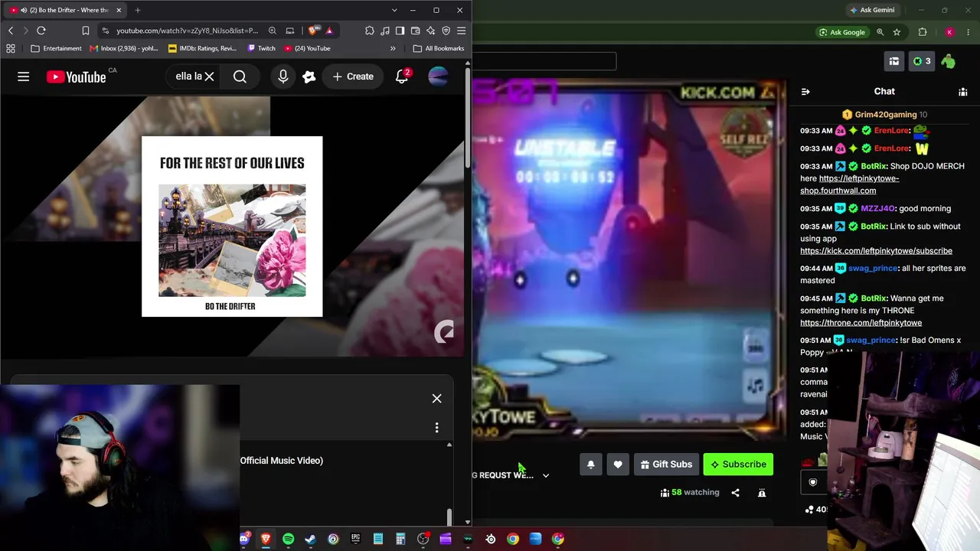Click the green Subscribe button
This screenshot has height=551, width=980.
(x=738, y=465)
